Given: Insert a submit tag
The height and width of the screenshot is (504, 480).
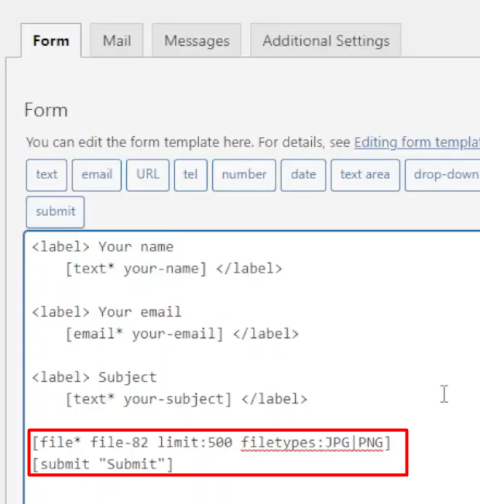Looking at the screenshot, I should click(55, 212).
